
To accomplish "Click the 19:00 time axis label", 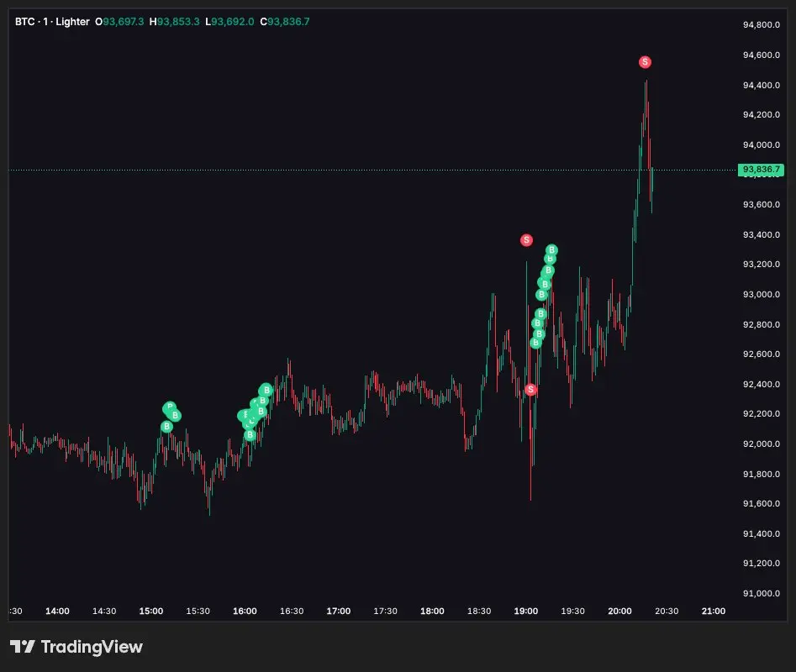I will [526, 612].
